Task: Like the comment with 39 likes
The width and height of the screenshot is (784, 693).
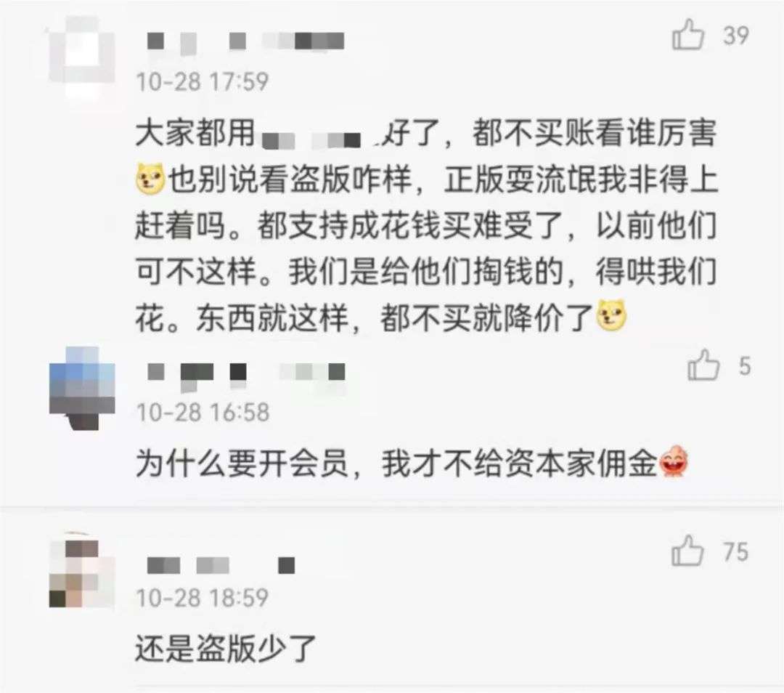Action: click(x=688, y=35)
